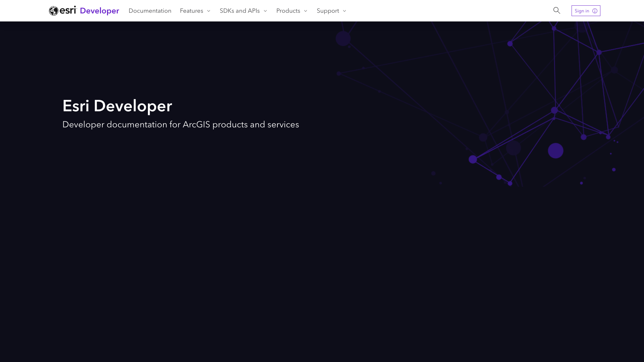Open the Support dropdown menu
The height and width of the screenshot is (362, 644).
(x=328, y=11)
